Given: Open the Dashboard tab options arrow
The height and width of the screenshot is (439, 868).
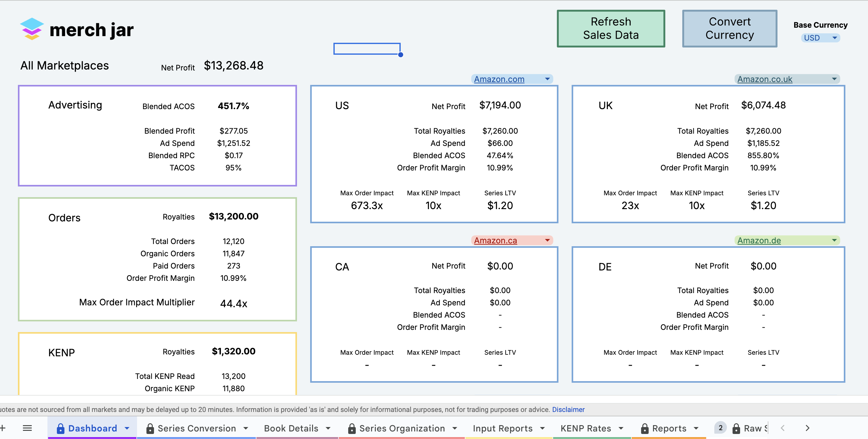Looking at the screenshot, I should (127, 428).
